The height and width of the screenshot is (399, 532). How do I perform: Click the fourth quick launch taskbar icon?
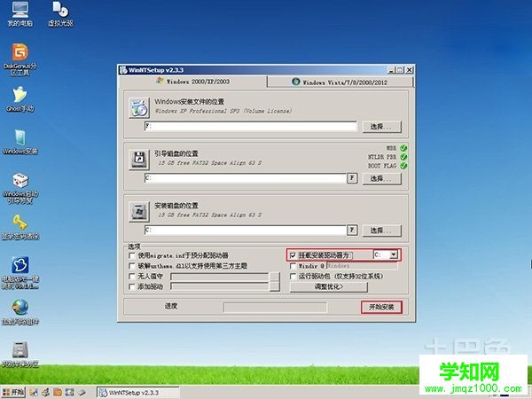tap(69, 393)
